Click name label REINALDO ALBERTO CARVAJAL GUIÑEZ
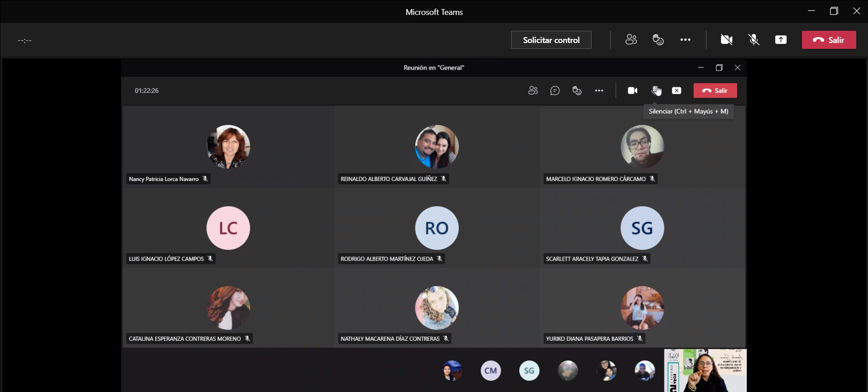Image resolution: width=868 pixels, height=392 pixels. click(389, 179)
